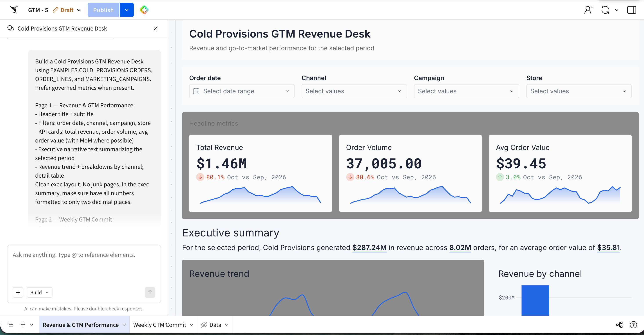Image resolution: width=644 pixels, height=335 pixels.
Task: Open the Publish options dropdown arrow
Action: 127,10
